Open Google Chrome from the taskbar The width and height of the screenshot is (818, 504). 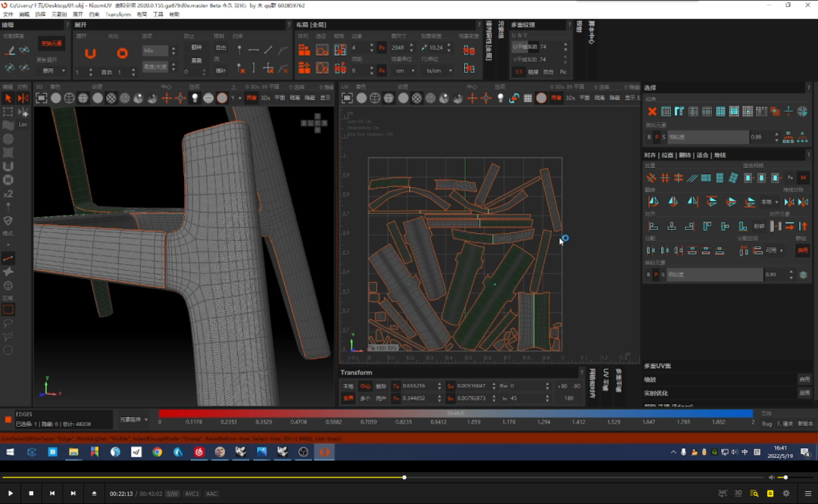157,452
